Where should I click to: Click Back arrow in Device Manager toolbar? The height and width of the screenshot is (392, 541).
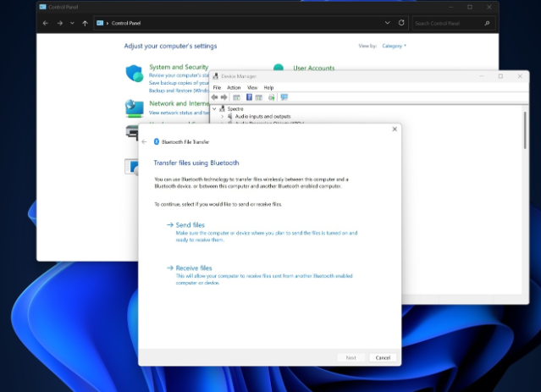[214, 97]
